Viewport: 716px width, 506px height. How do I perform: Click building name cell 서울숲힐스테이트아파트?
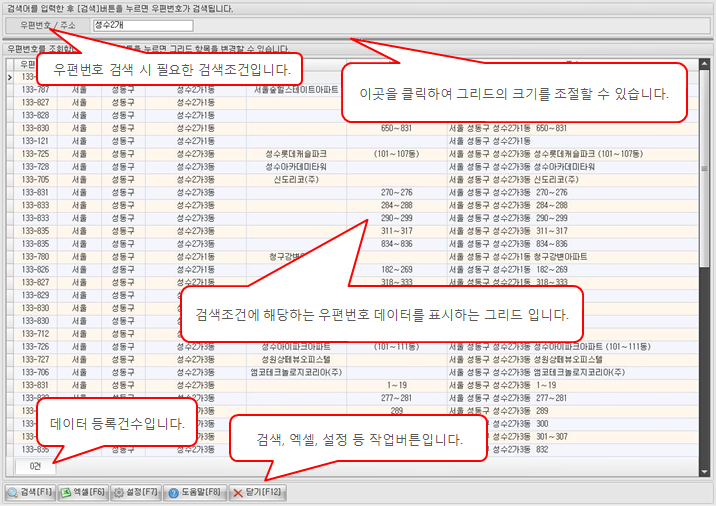[296, 90]
